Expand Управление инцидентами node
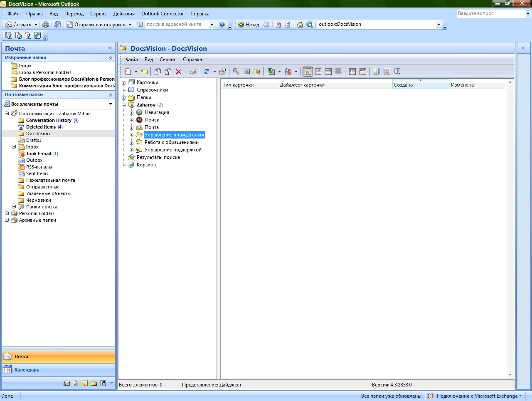Viewport: 532px width, 401px height. [x=131, y=135]
